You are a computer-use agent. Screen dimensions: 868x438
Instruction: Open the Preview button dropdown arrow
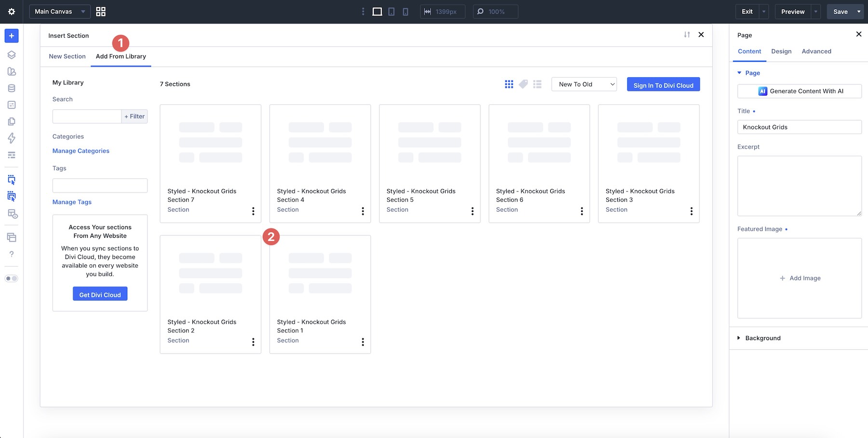(816, 12)
